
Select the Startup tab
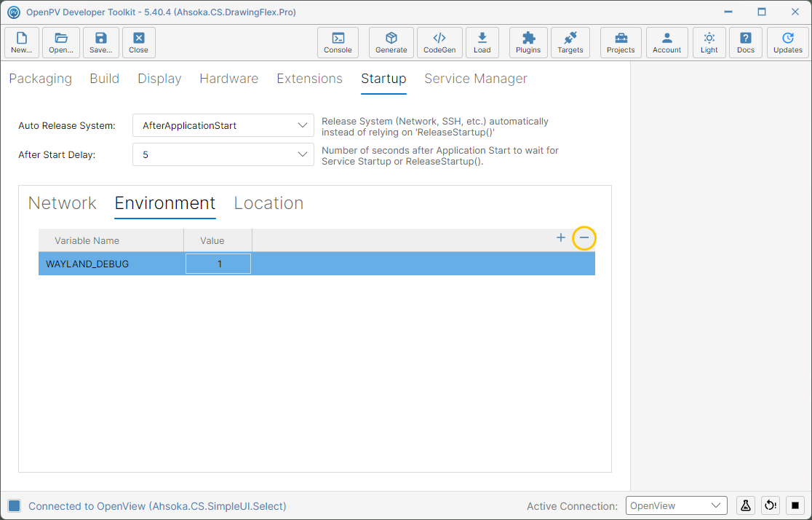click(383, 79)
